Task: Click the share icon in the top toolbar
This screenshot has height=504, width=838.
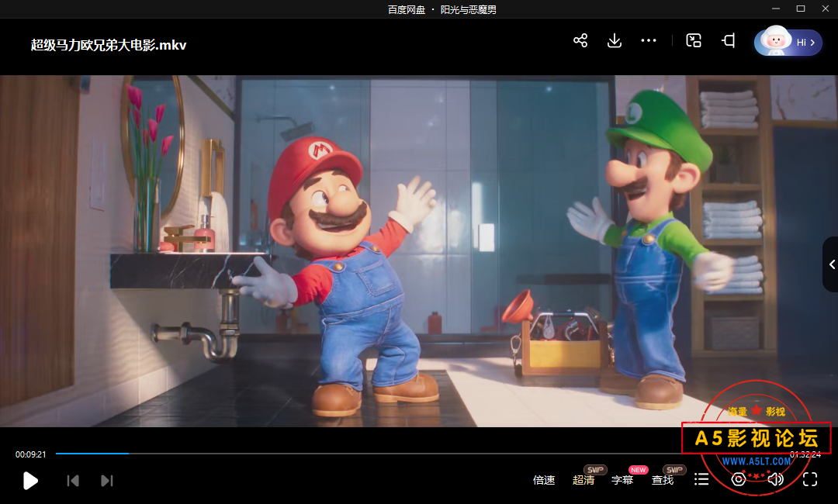Action: pos(580,40)
